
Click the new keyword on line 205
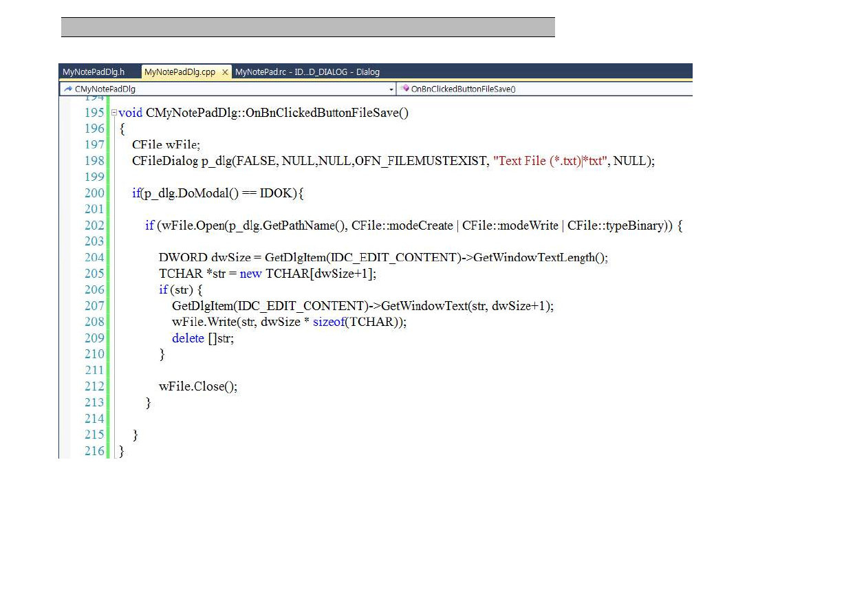pyautogui.click(x=250, y=274)
